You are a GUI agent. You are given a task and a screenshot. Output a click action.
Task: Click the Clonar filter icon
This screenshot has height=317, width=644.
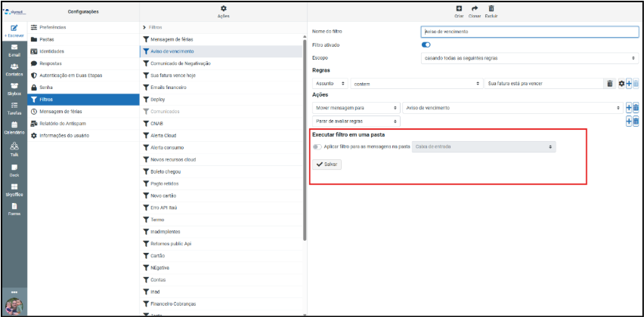tap(475, 8)
